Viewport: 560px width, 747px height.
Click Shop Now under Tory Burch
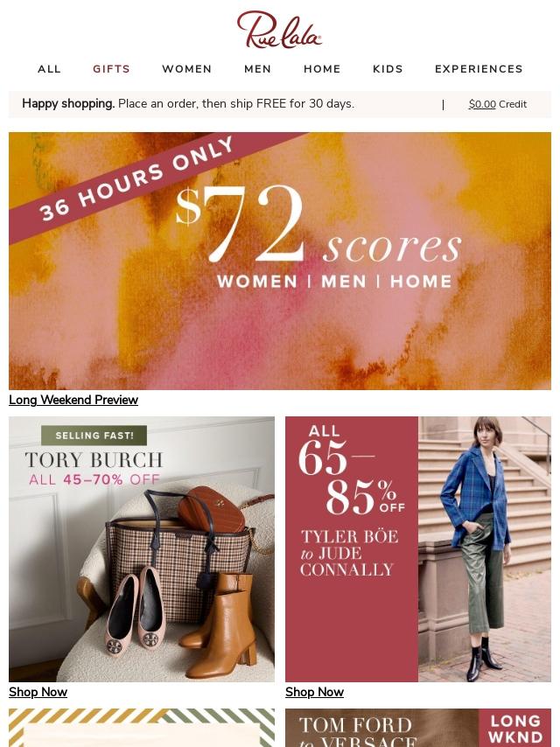tap(38, 692)
